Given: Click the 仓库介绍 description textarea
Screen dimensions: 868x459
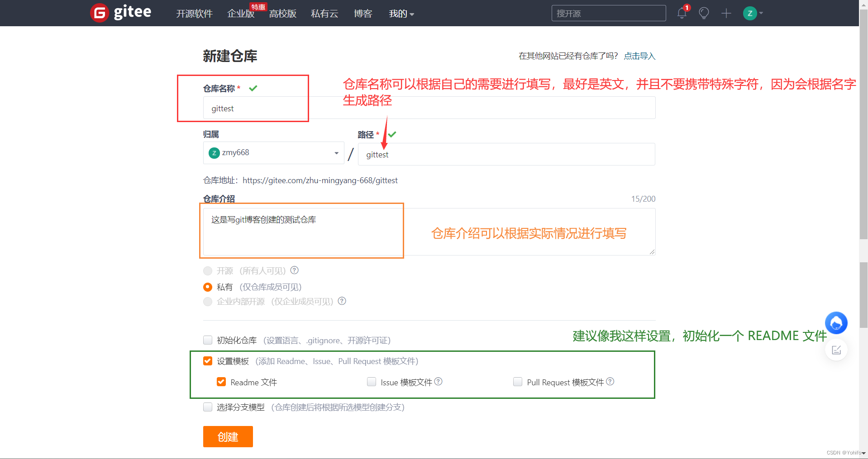Looking at the screenshot, I should coord(429,232).
